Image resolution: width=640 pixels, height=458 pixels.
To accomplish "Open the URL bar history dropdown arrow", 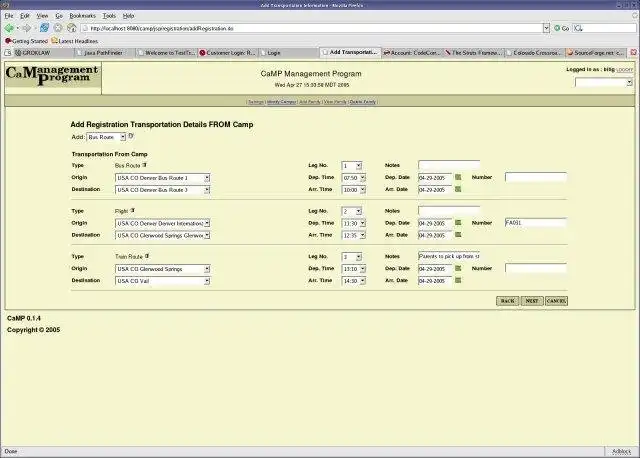I will pos(546,28).
